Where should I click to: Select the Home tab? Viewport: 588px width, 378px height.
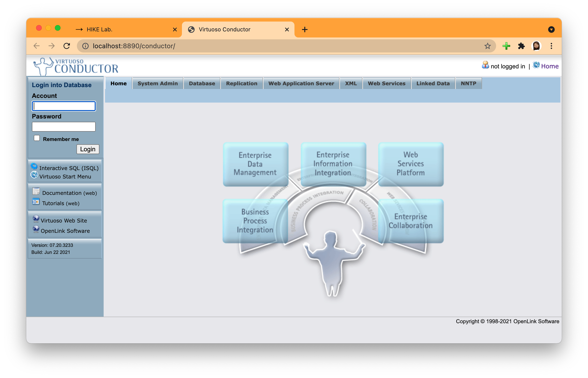(118, 83)
